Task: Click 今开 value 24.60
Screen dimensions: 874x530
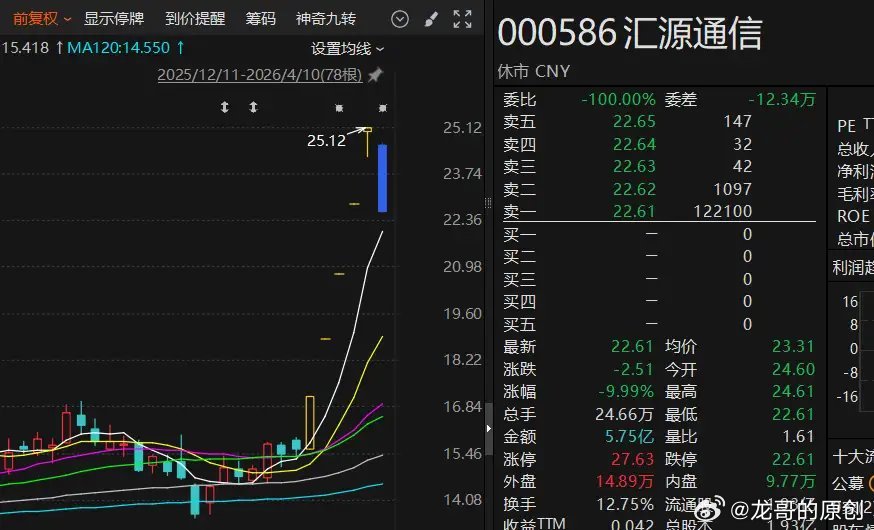Action: pyautogui.click(x=793, y=369)
